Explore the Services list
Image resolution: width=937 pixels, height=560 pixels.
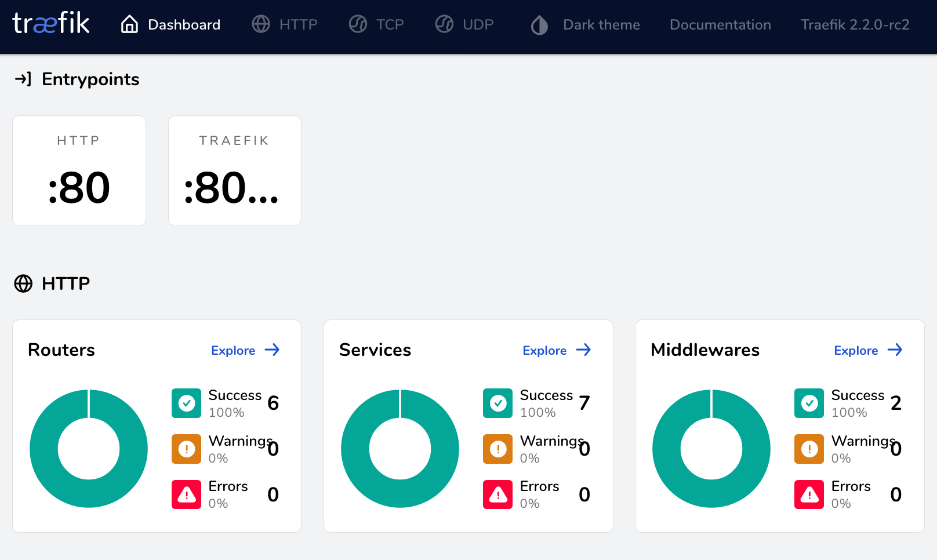tap(557, 350)
